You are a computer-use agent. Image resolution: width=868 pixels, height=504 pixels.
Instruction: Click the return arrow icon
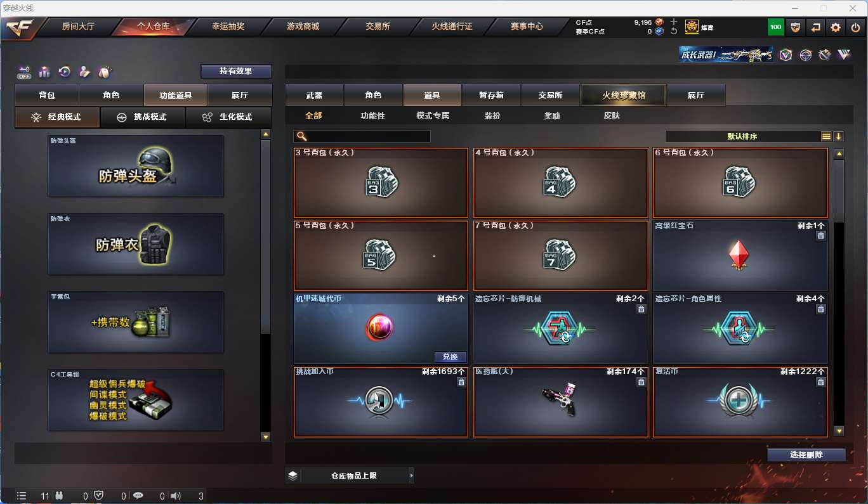815,27
